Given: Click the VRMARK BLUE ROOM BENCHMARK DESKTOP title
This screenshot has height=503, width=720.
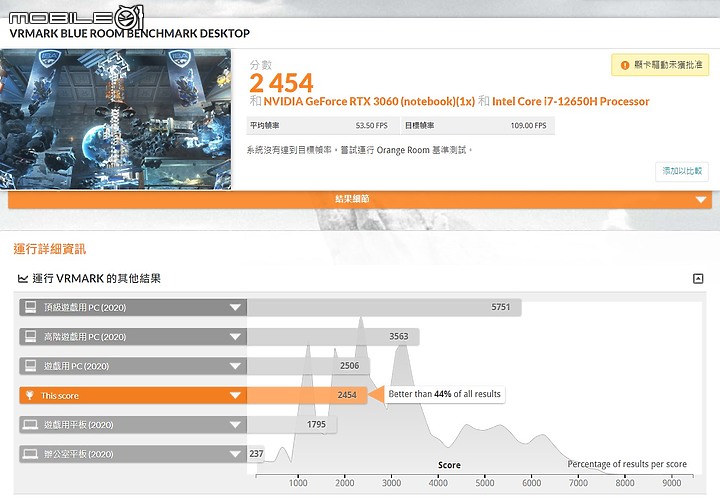Looking at the screenshot, I should coord(129,33).
